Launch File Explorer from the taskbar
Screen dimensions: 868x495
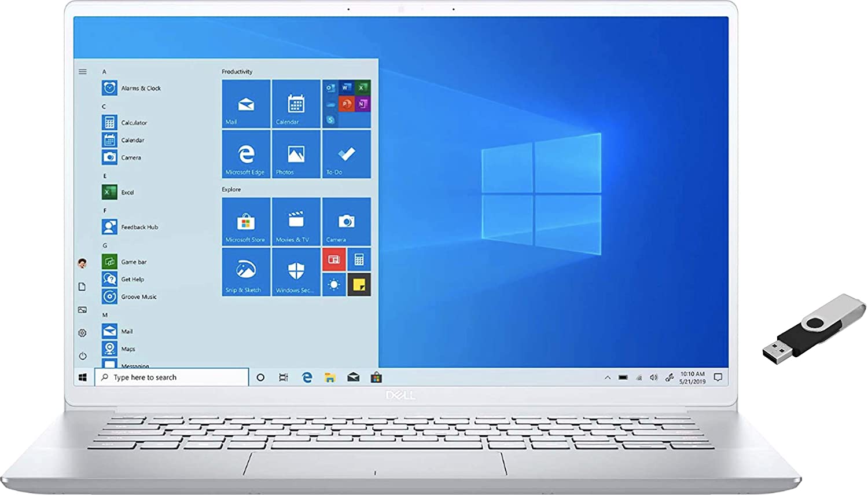point(330,377)
